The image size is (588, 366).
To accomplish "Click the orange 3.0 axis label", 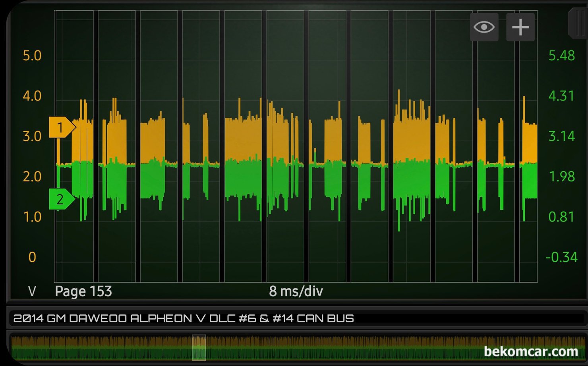I will (32, 137).
